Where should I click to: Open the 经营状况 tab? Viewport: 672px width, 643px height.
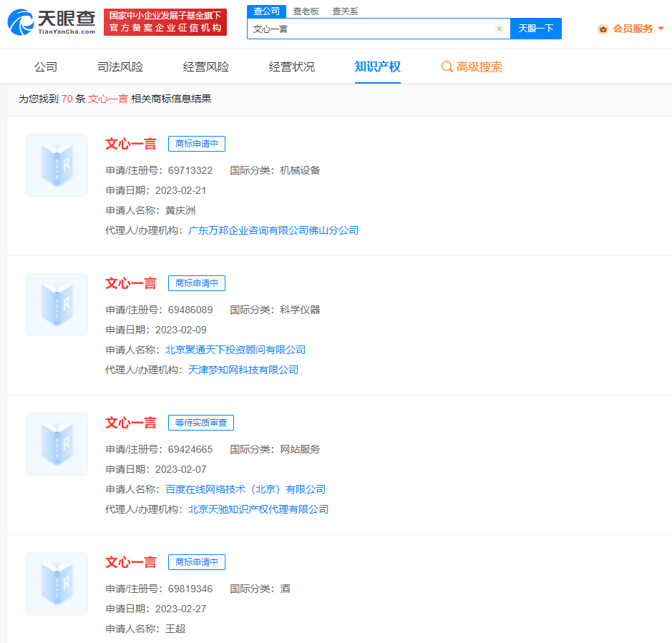tap(291, 65)
